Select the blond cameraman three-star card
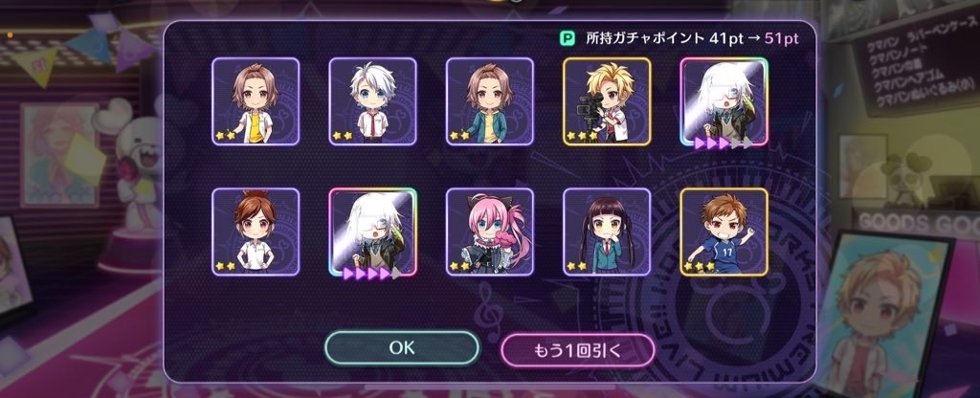This screenshot has width=980, height=398. point(606,101)
